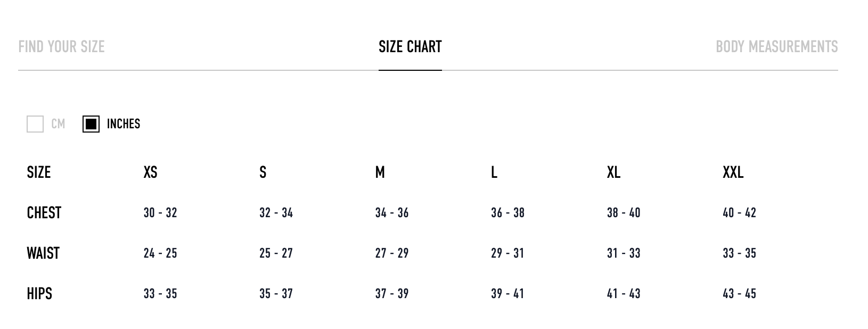This screenshot has height=329, width=868.
Task: Switch to the Size Chart tab
Action: 410,47
